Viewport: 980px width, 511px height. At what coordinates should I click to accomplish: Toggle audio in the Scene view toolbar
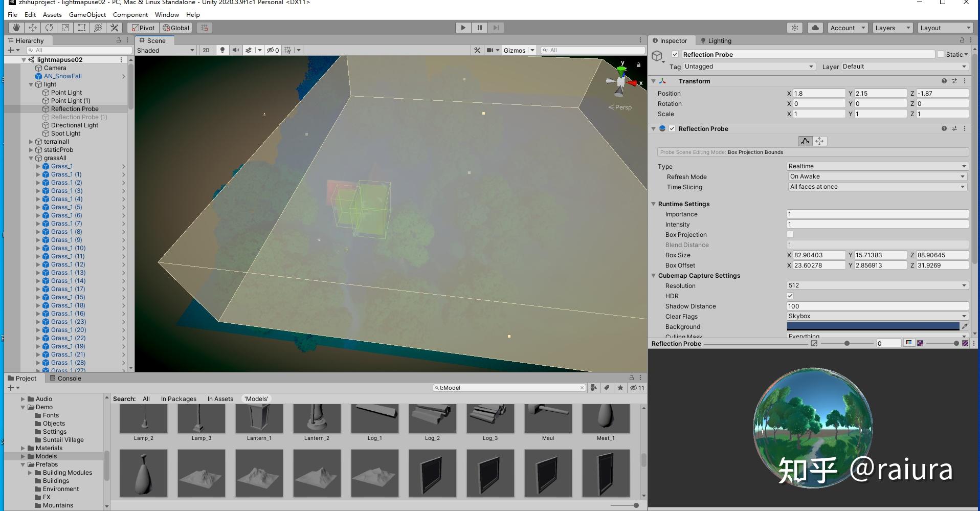pyautogui.click(x=235, y=50)
